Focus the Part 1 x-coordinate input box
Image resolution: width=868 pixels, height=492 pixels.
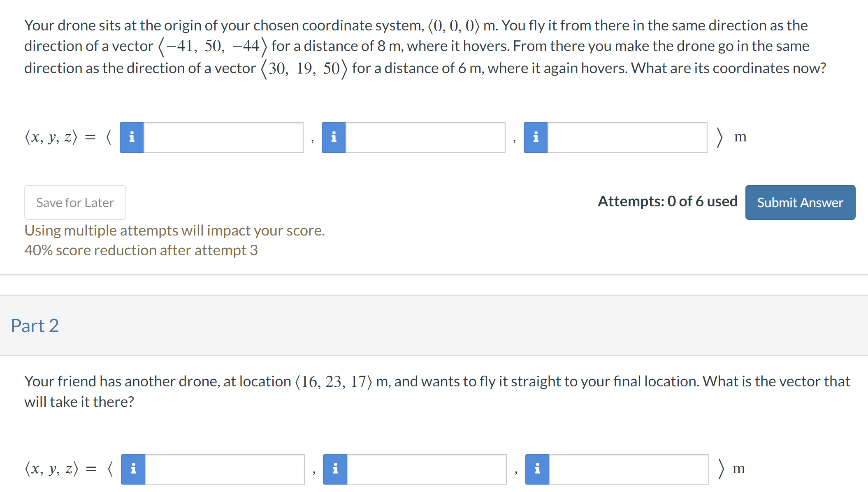coord(223,137)
